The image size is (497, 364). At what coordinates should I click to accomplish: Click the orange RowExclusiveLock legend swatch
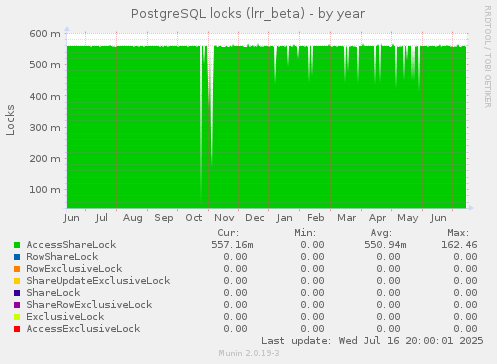(x=17, y=269)
